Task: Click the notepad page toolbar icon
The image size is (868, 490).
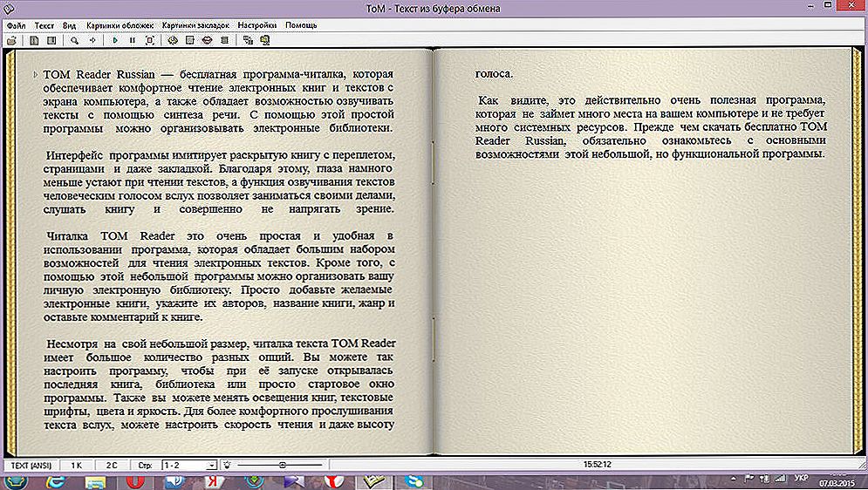Action: pyautogui.click(x=190, y=40)
